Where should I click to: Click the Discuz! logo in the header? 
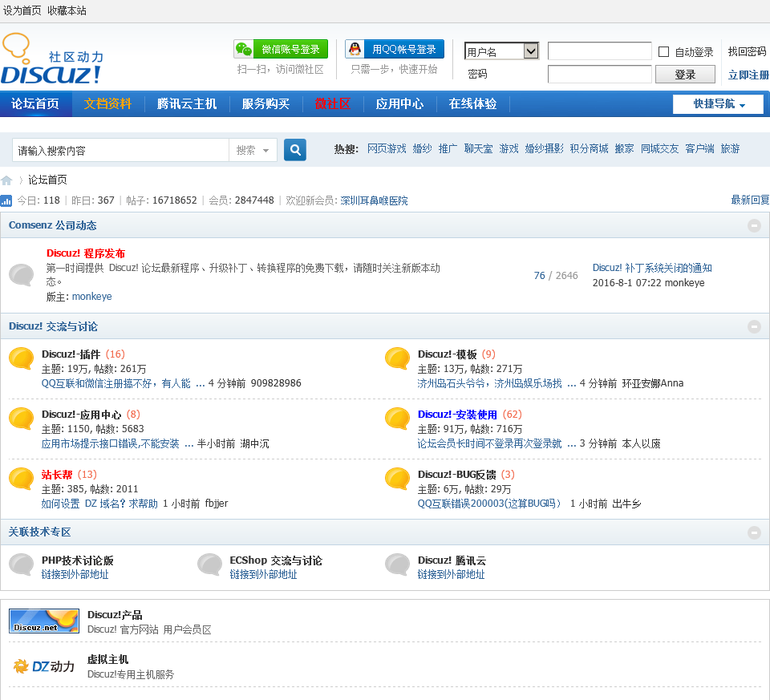click(x=51, y=59)
